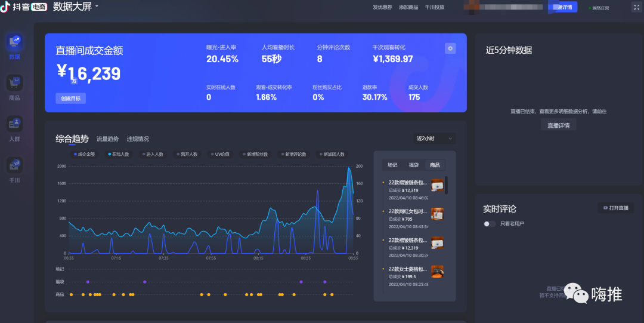This screenshot has width=644, height=323.
Task: Switch to the 违规情况 tab
Action: pyautogui.click(x=138, y=139)
